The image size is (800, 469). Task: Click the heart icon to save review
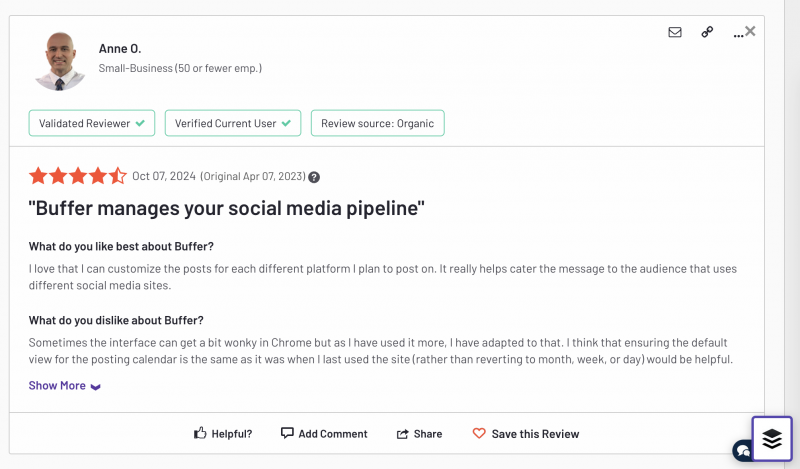[479, 433]
